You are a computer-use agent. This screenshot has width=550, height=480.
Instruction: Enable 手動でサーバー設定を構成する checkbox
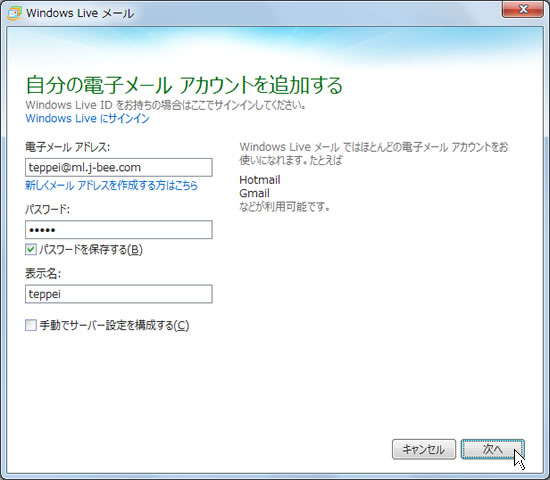click(31, 325)
